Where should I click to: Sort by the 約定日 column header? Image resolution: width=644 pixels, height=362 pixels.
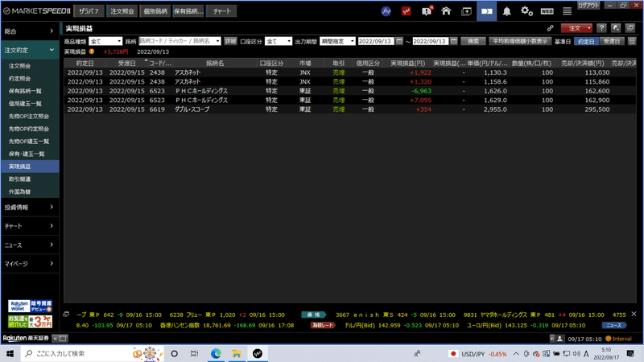(85, 64)
